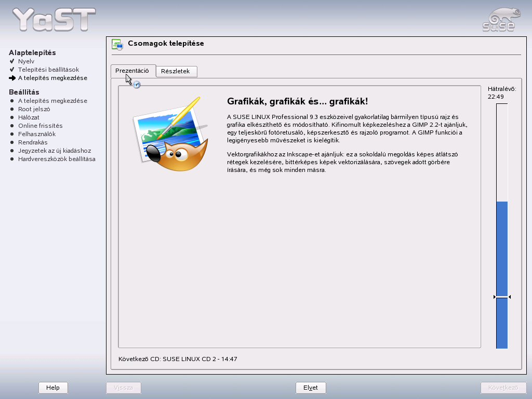Click the disabled Következő button
This screenshot has width=532, height=399.
[503, 388]
